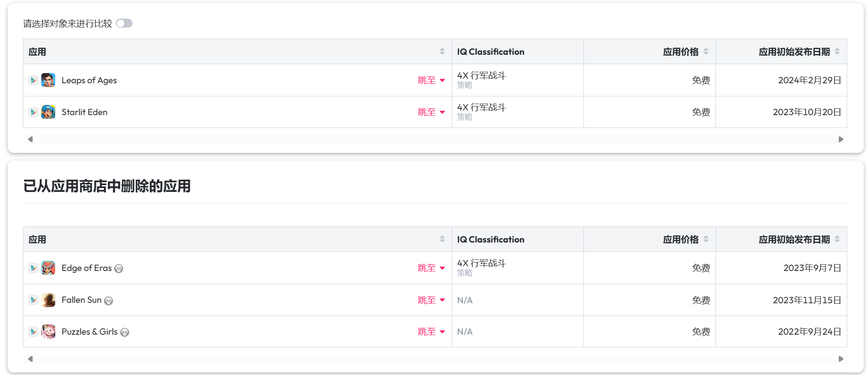The image size is (868, 375).
Task: Toggle the compare objects switch
Action: click(124, 23)
